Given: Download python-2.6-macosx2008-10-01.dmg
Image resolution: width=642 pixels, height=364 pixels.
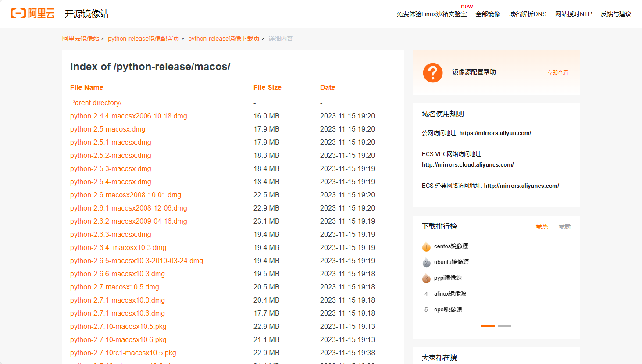Looking at the screenshot, I should 125,195.
